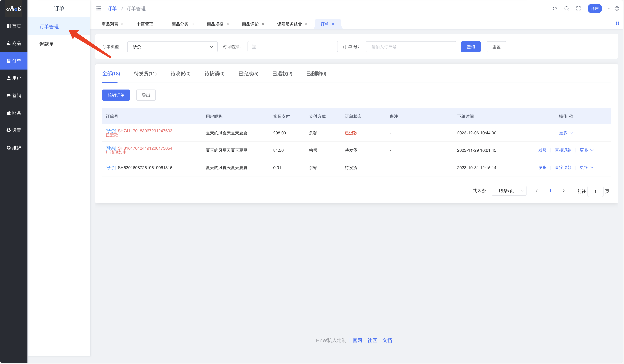
Task: Close the 商品分类 tab
Action: click(193, 24)
